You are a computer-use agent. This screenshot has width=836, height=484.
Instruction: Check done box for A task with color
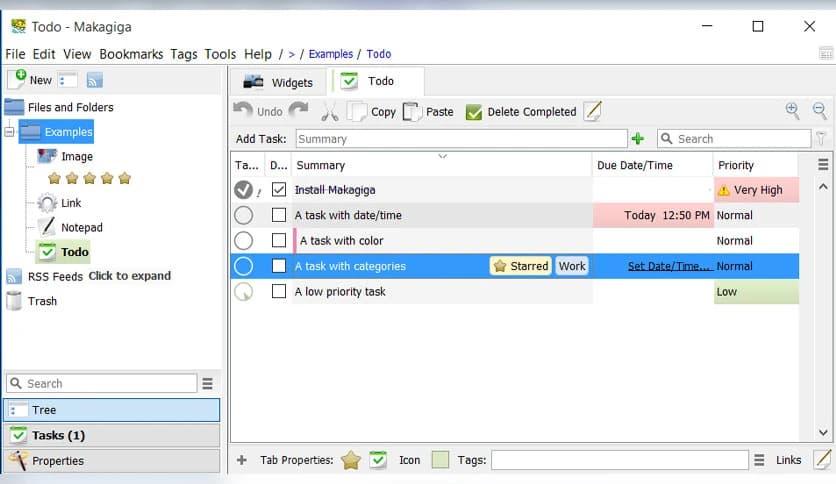(x=278, y=240)
